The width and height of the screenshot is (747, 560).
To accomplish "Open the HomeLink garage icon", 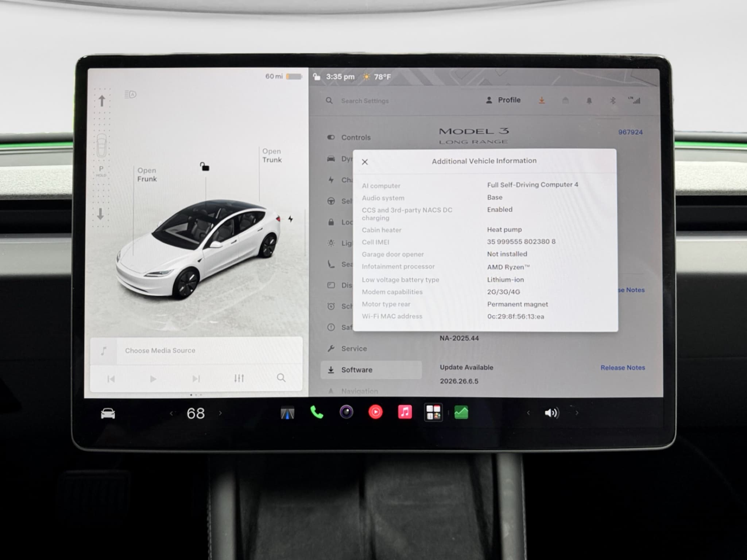I will tap(565, 100).
